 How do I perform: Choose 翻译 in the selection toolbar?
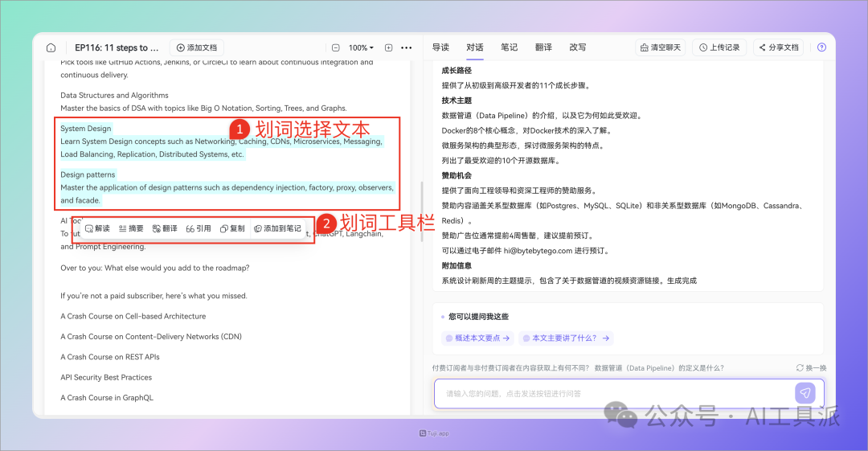[x=165, y=228]
